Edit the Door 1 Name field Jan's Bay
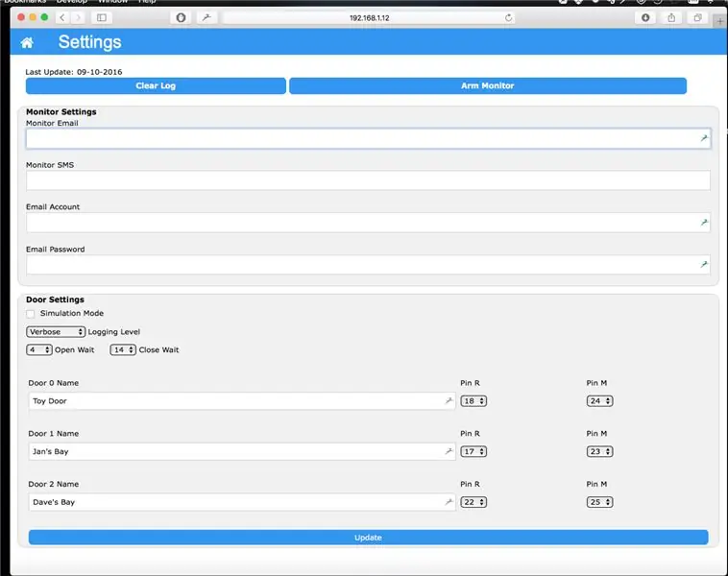728x576 pixels. (x=241, y=451)
